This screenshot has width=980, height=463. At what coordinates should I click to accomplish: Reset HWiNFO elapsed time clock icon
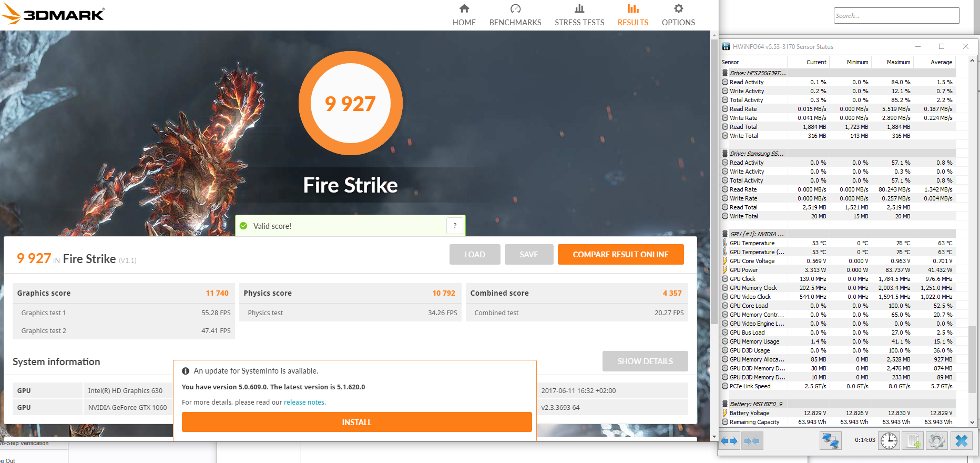(889, 441)
